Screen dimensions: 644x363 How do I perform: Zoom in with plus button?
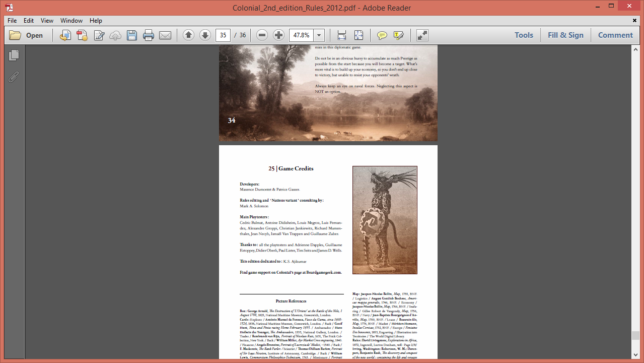click(278, 35)
